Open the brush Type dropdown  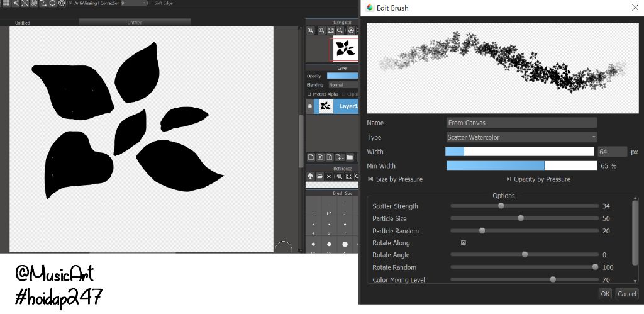pos(521,137)
